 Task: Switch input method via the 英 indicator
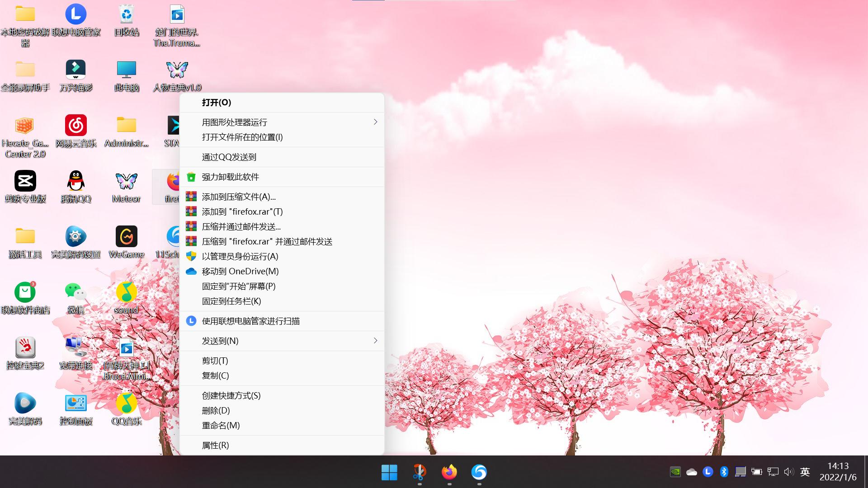pyautogui.click(x=805, y=471)
